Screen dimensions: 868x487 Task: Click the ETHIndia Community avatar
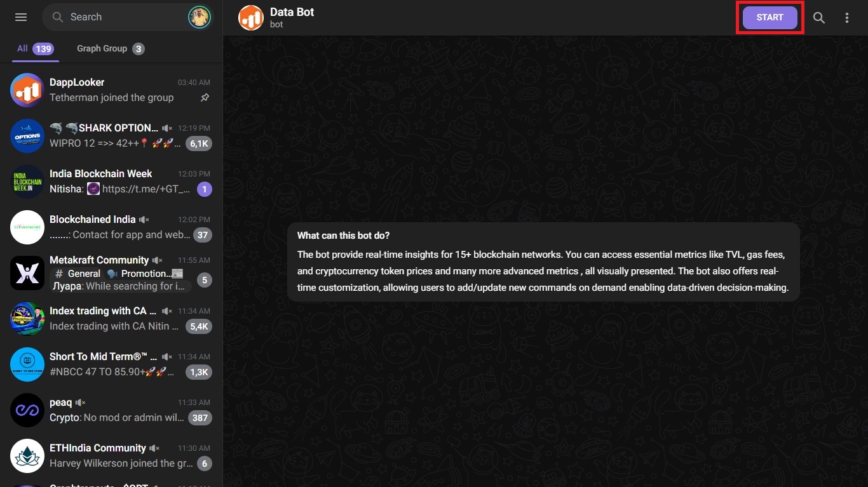point(27,456)
